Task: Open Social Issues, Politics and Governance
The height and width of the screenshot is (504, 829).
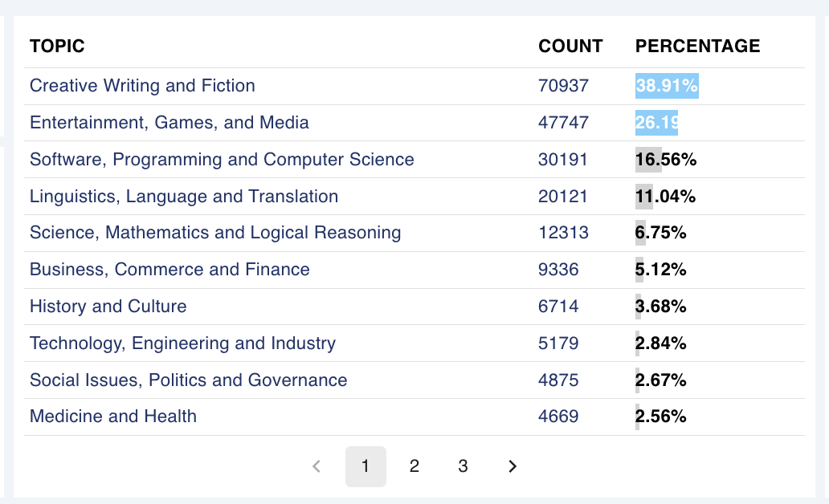Action: pos(189,381)
